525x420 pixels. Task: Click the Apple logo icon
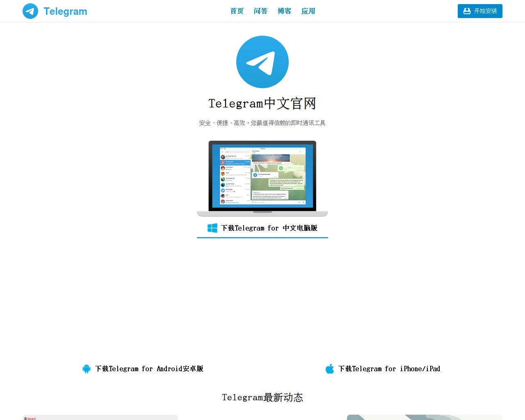click(330, 369)
